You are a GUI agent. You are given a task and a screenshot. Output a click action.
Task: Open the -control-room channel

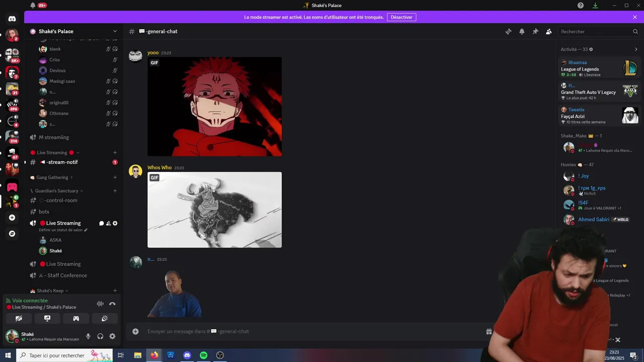tap(73, 200)
